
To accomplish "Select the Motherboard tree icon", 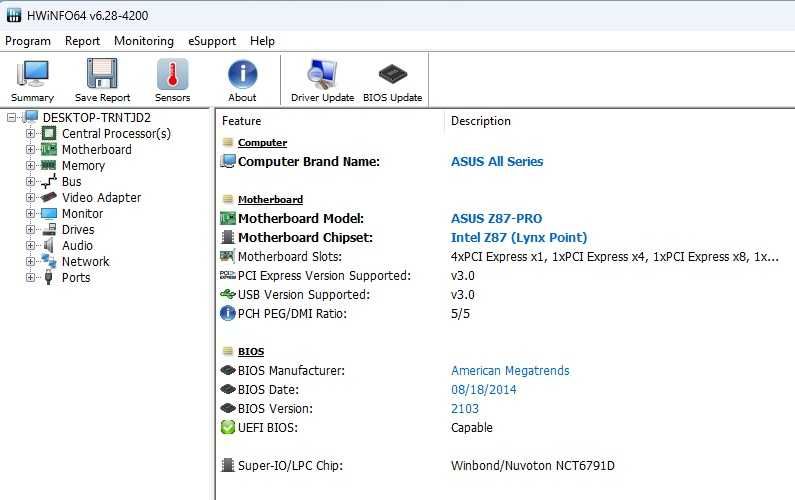I will (x=49, y=149).
